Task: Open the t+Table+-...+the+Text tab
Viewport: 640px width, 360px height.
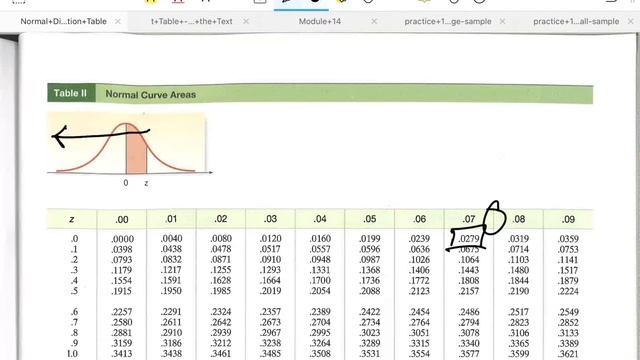Action: (x=191, y=21)
